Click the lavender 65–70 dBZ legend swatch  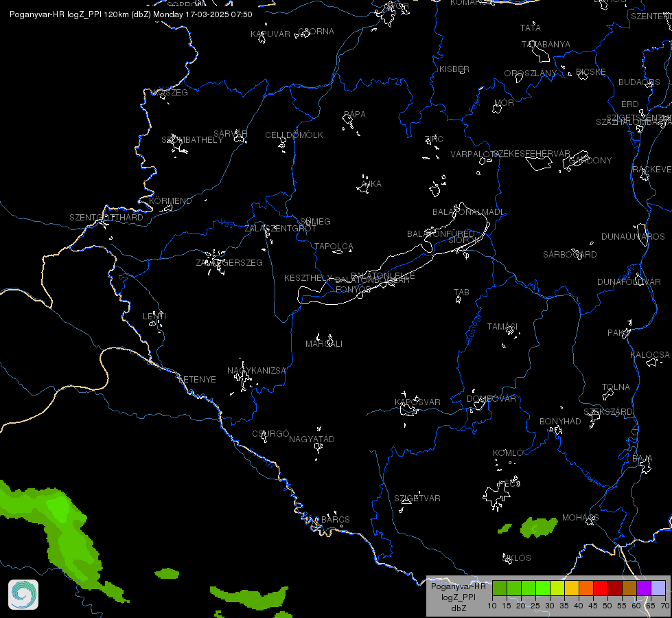[x=658, y=588]
